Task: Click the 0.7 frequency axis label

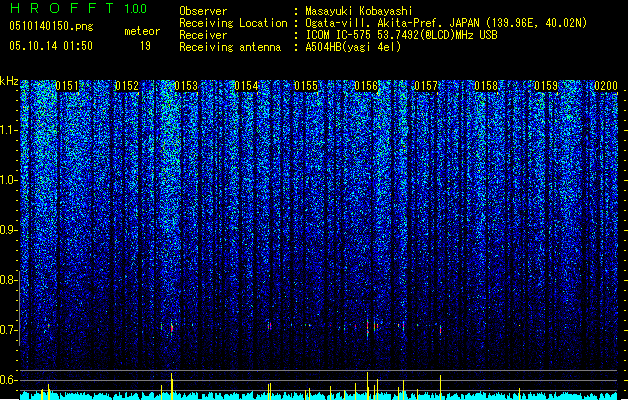Action: pos(8,330)
